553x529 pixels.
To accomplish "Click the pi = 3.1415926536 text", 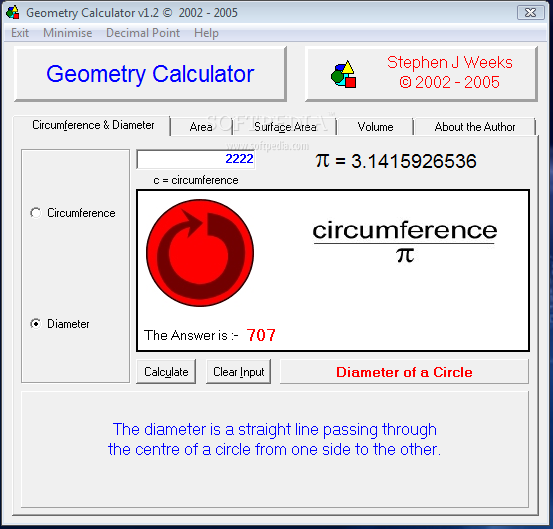I will pos(396,161).
